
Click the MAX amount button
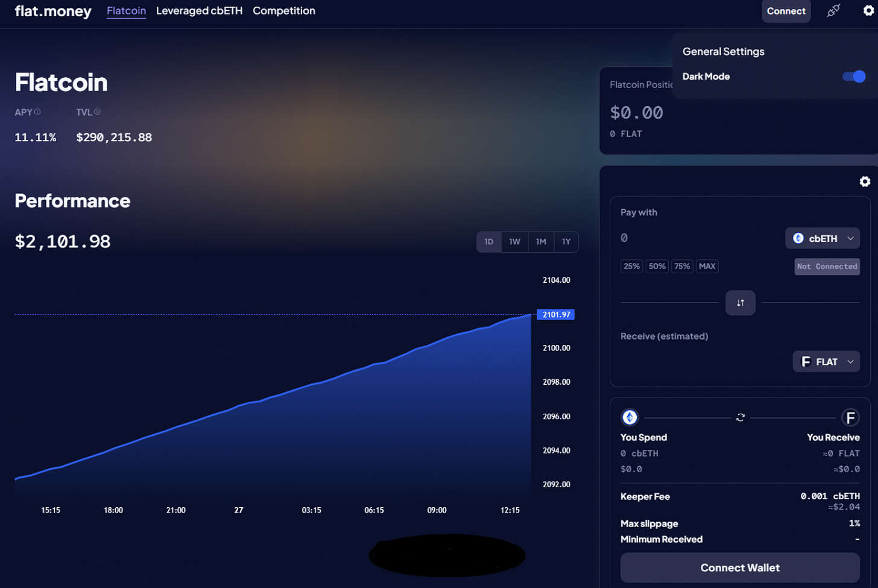pyautogui.click(x=707, y=267)
